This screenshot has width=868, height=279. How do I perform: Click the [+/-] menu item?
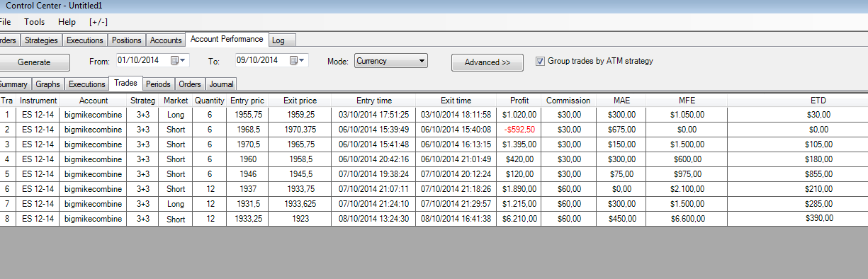pyautogui.click(x=98, y=22)
